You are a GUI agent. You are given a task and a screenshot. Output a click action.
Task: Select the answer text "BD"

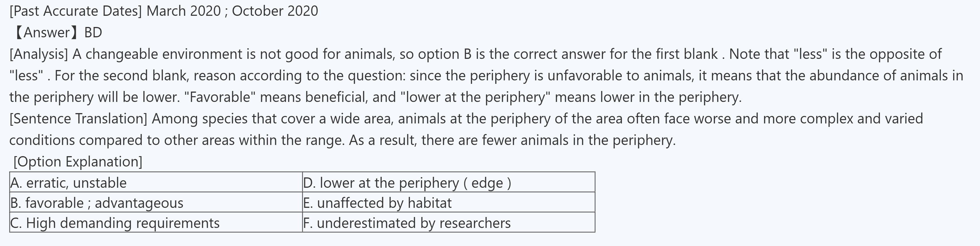[x=93, y=33]
